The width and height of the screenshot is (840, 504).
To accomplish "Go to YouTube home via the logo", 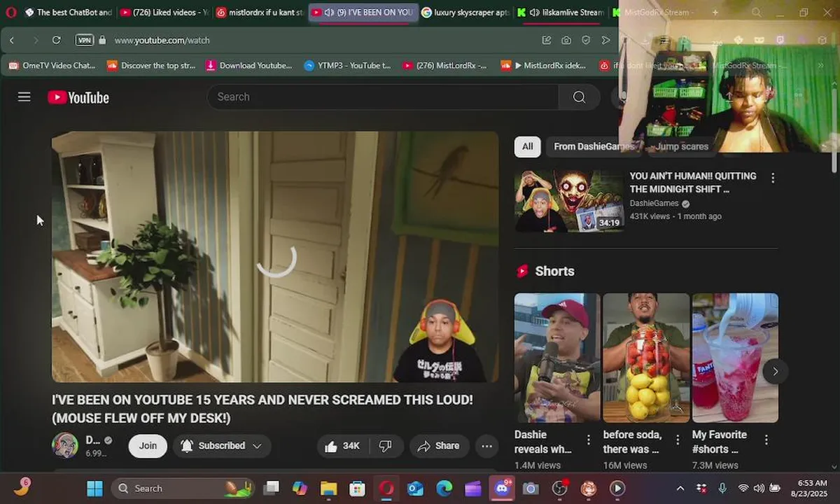I will (78, 97).
